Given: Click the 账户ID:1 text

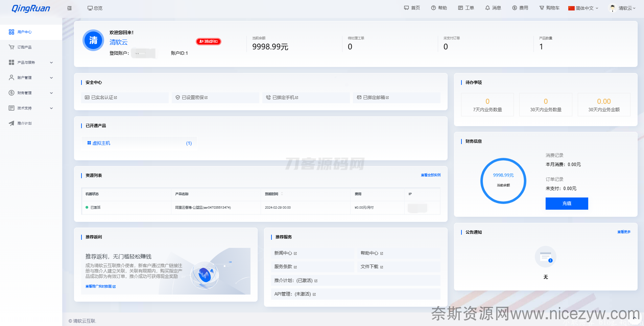Looking at the screenshot, I should click(x=179, y=53).
